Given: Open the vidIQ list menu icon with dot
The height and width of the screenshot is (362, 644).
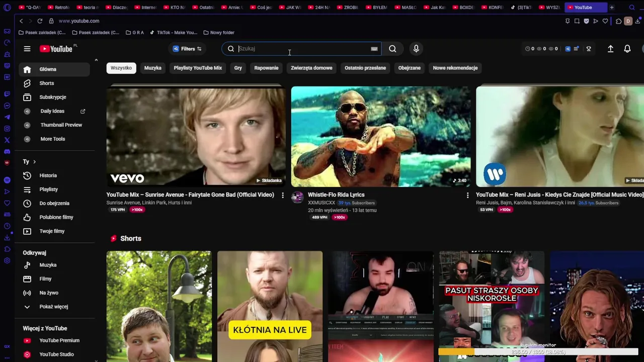Looking at the screenshot, I should pos(577,49).
